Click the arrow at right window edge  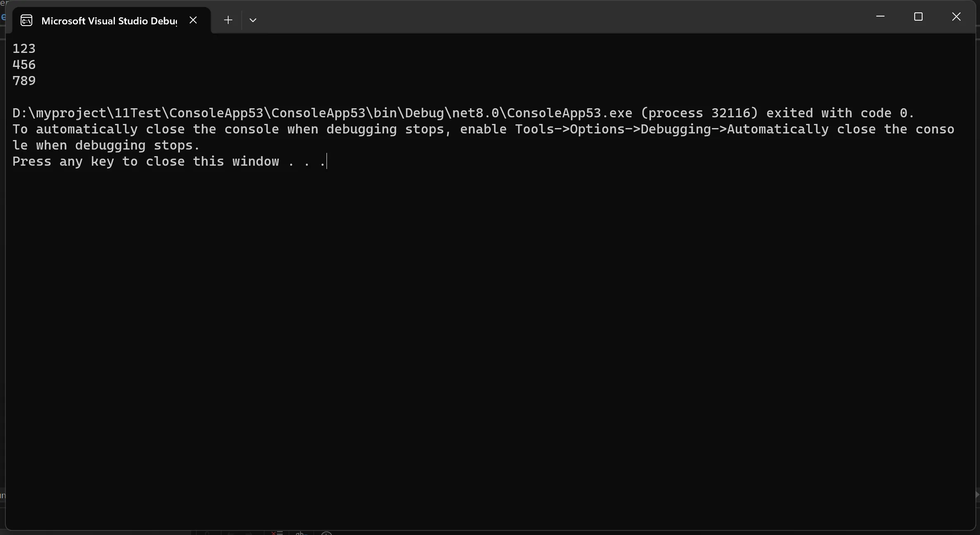click(x=977, y=494)
